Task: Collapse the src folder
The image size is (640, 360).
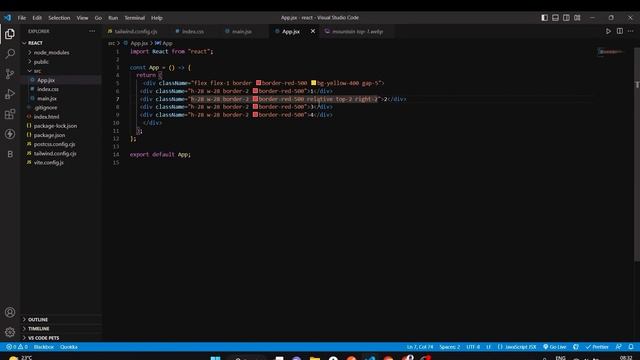Action: [x=37, y=71]
